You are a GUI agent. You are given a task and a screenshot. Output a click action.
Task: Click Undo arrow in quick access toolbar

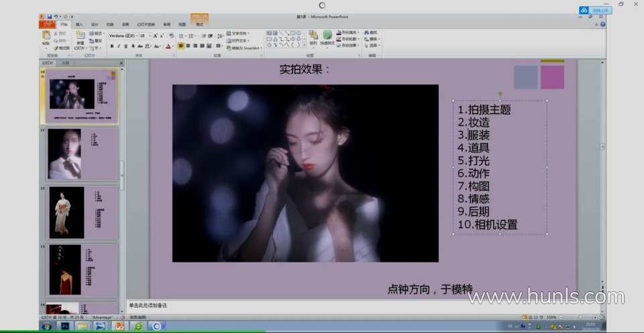coord(56,17)
